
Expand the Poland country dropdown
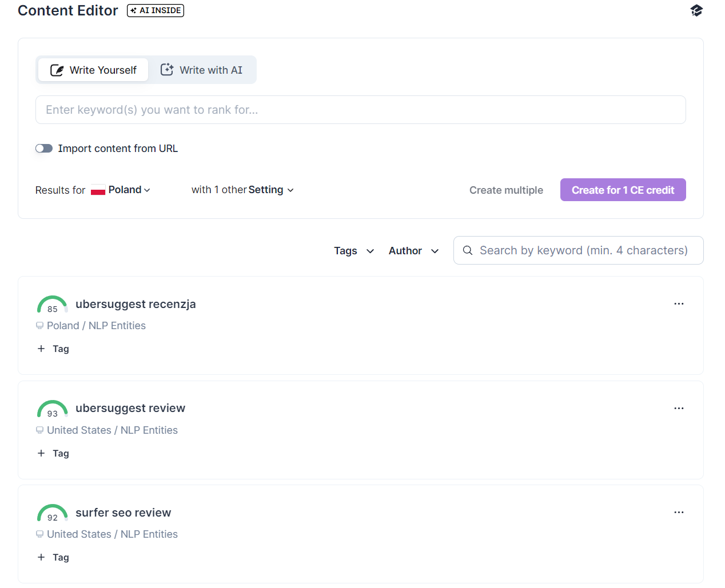[121, 190]
